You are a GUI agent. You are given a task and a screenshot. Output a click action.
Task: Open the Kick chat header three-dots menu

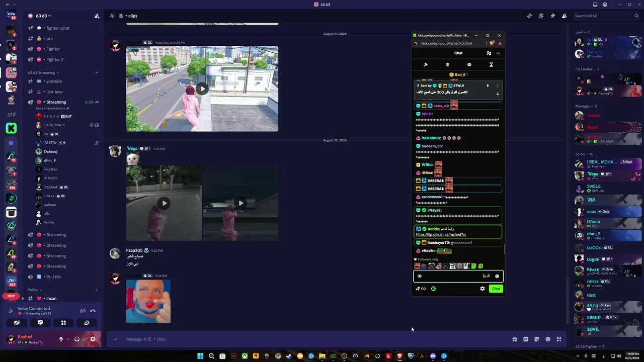pyautogui.click(x=498, y=53)
